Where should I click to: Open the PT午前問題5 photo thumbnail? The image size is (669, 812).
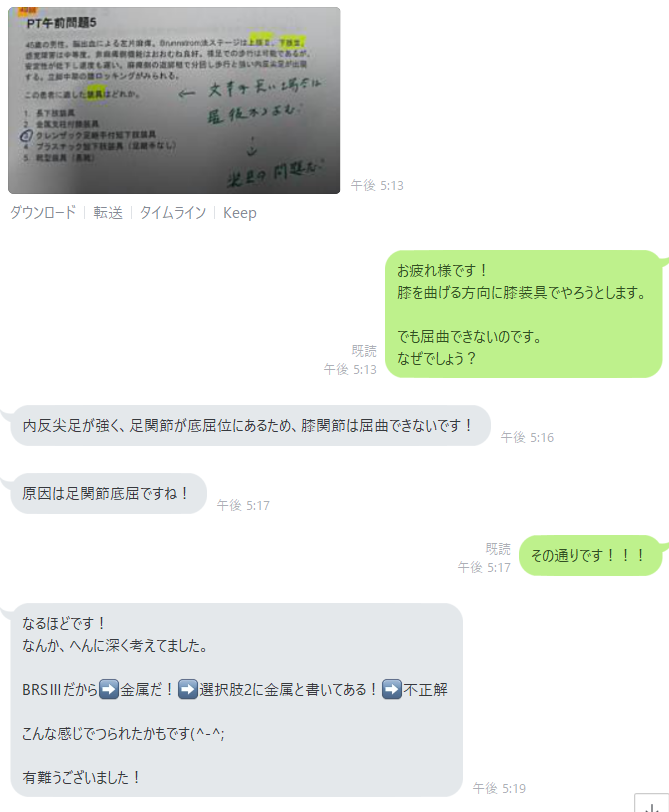pyautogui.click(x=174, y=100)
